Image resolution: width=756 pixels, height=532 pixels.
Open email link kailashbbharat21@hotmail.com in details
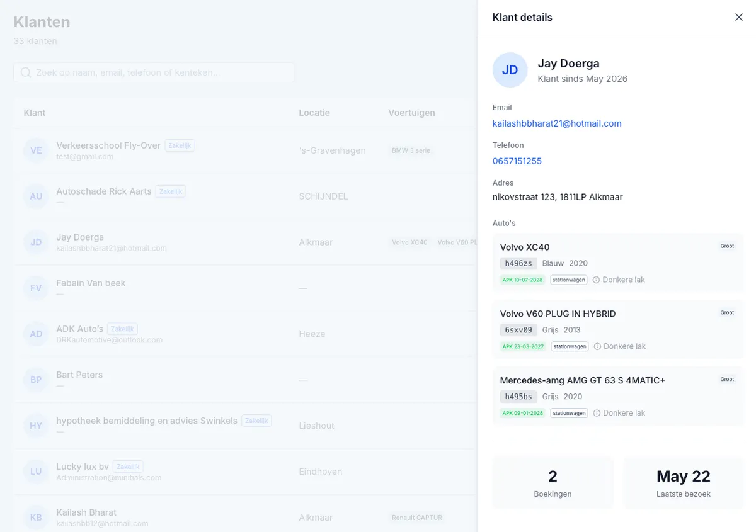click(x=557, y=123)
